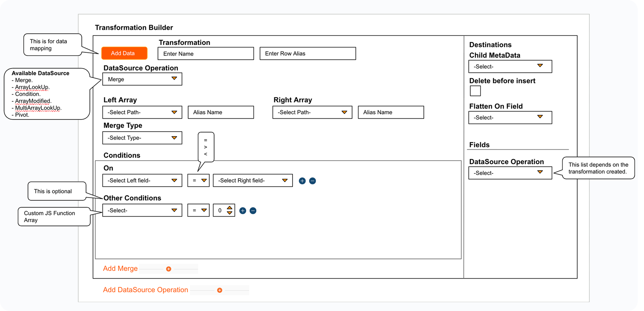This screenshot has width=644, height=311.
Task: Open the Child MetaData select dropdown
Action: tap(510, 66)
